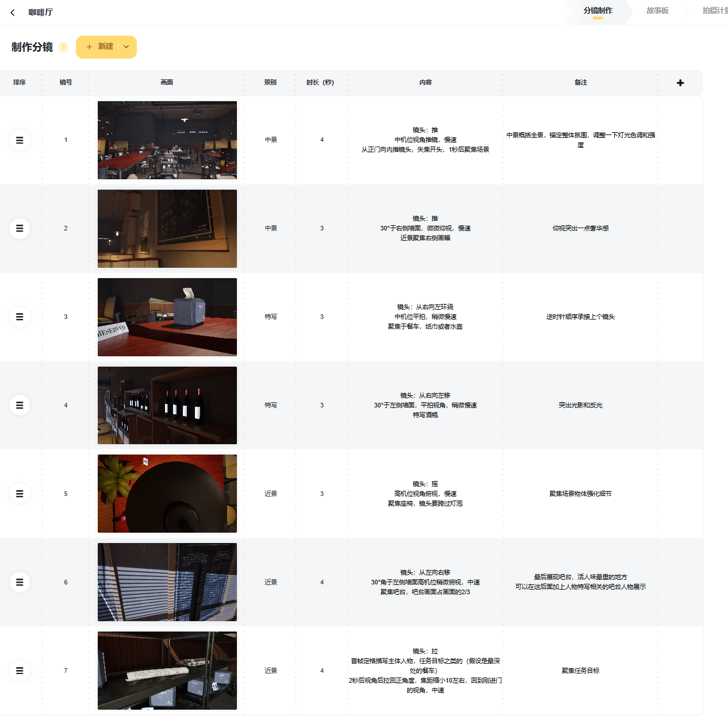The image size is (728, 716).
Task: Grab the sort handle for shot 5
Action: (20, 494)
